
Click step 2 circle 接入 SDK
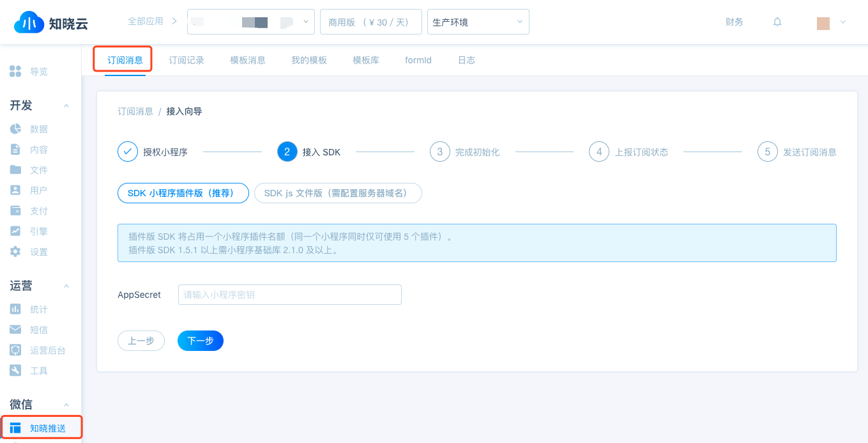click(x=287, y=152)
